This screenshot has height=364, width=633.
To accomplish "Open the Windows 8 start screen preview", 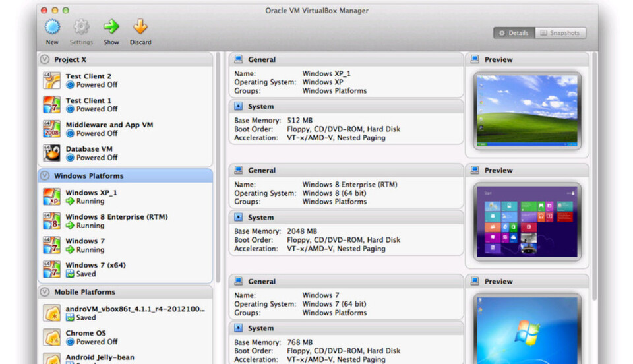I will coord(527,221).
